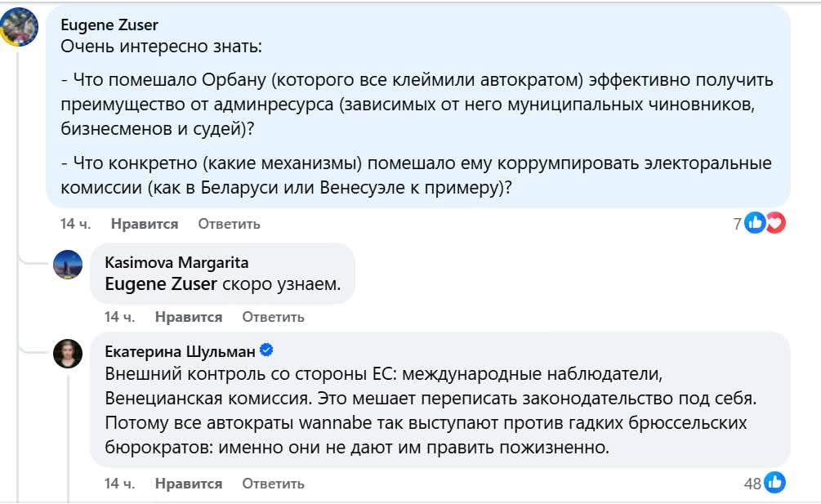The width and height of the screenshot is (821, 504).
Task: Open the 14 ч. timestamp under Kasimova's reply
Action: 119,316
